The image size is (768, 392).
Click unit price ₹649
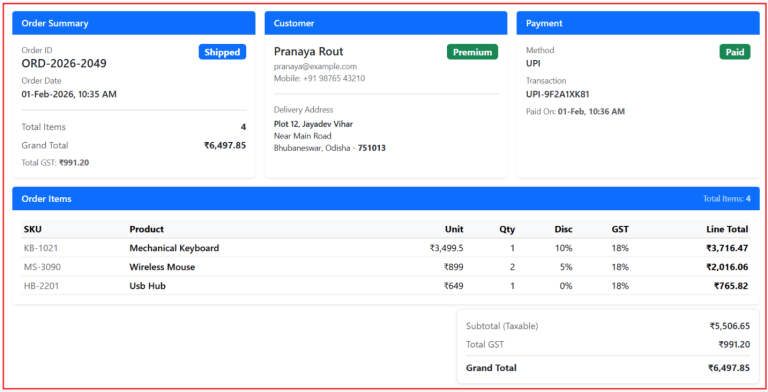pyautogui.click(x=454, y=286)
